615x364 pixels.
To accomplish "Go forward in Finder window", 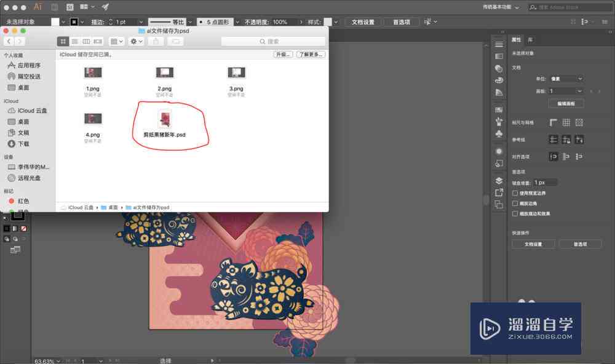I will click(x=19, y=41).
